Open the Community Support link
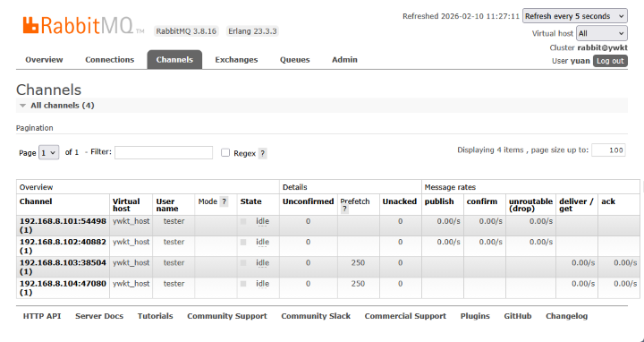The image size is (644, 342). pyautogui.click(x=227, y=316)
